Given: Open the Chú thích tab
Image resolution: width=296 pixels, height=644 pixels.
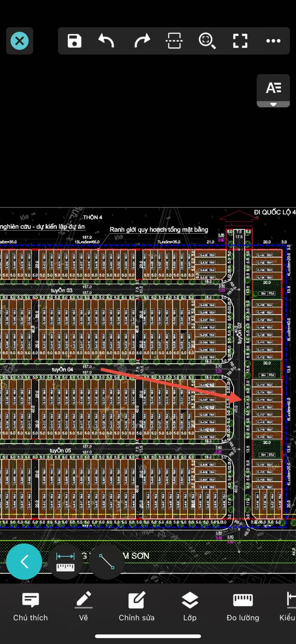Looking at the screenshot, I should coord(30,607).
